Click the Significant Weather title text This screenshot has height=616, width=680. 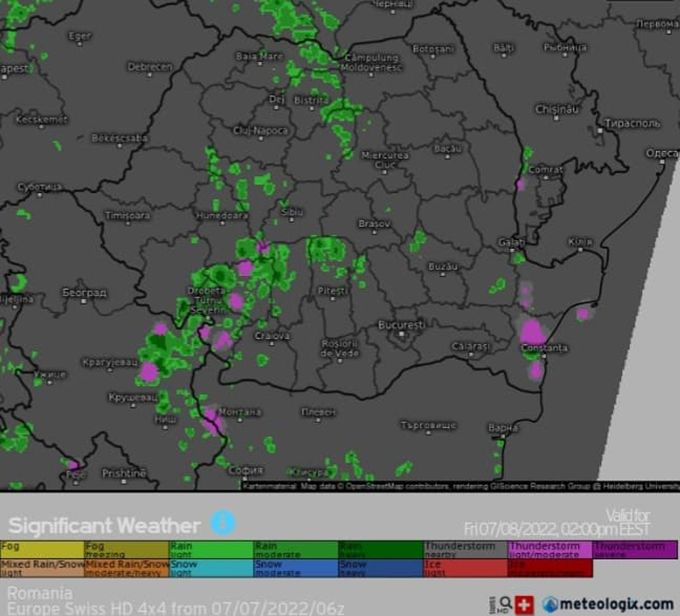tap(105, 525)
